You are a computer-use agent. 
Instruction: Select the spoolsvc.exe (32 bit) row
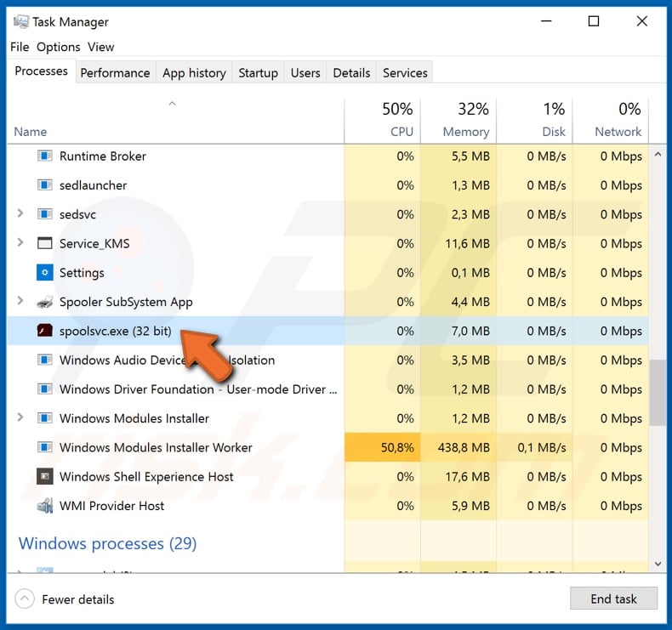(x=327, y=331)
